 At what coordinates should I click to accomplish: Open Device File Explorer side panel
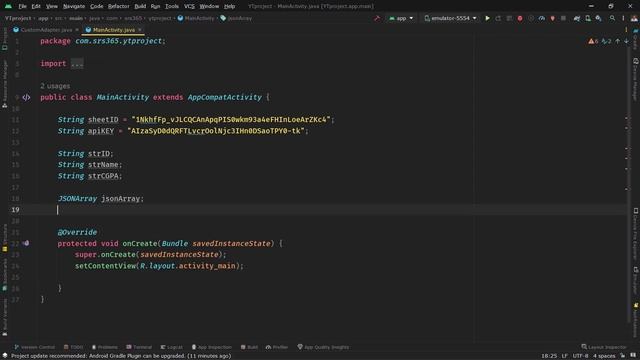click(x=636, y=233)
